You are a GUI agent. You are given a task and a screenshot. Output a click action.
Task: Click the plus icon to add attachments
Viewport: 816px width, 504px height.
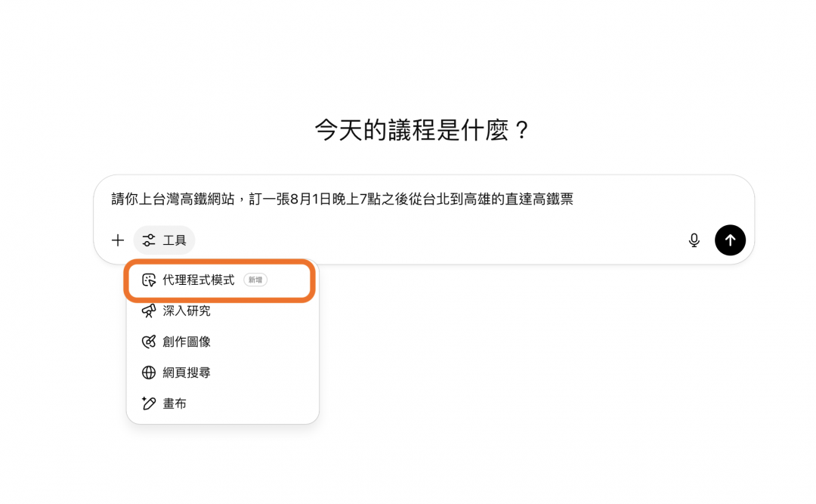tap(118, 240)
